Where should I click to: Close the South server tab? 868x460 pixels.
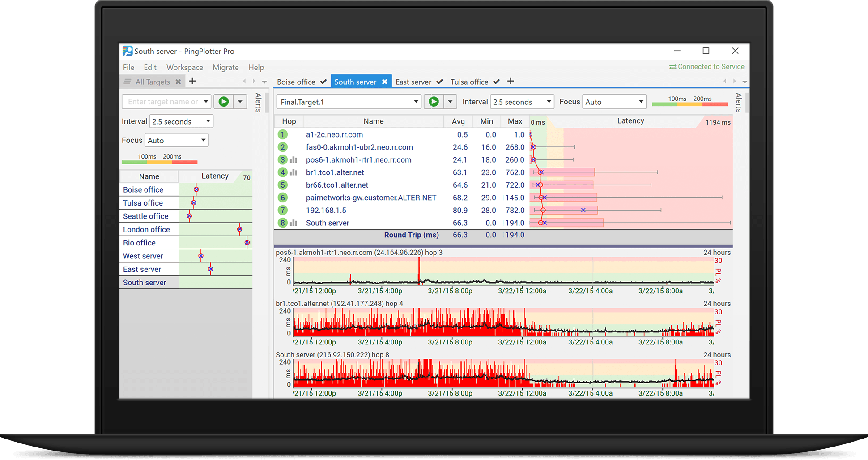385,82
